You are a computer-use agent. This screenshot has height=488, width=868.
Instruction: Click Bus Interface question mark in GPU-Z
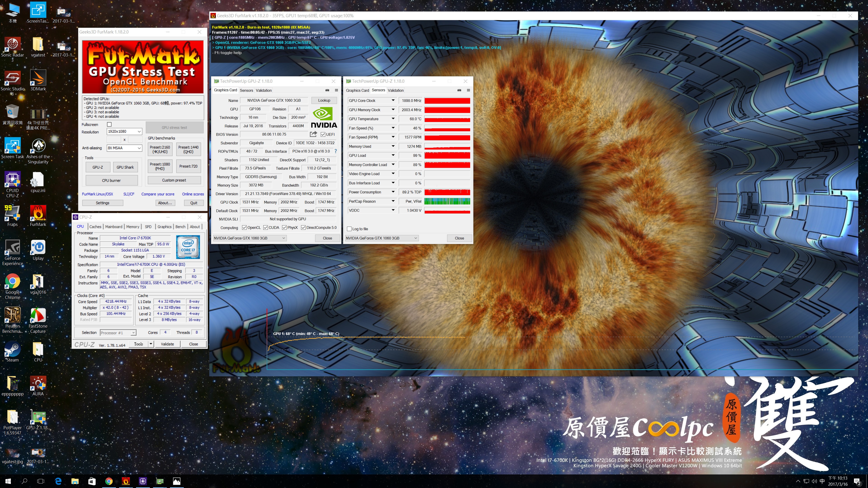(336, 151)
